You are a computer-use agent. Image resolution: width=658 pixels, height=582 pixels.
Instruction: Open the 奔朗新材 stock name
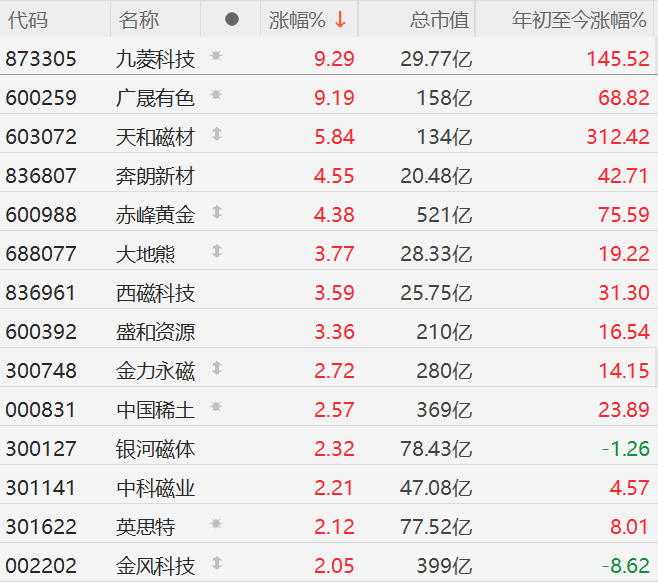point(155,176)
